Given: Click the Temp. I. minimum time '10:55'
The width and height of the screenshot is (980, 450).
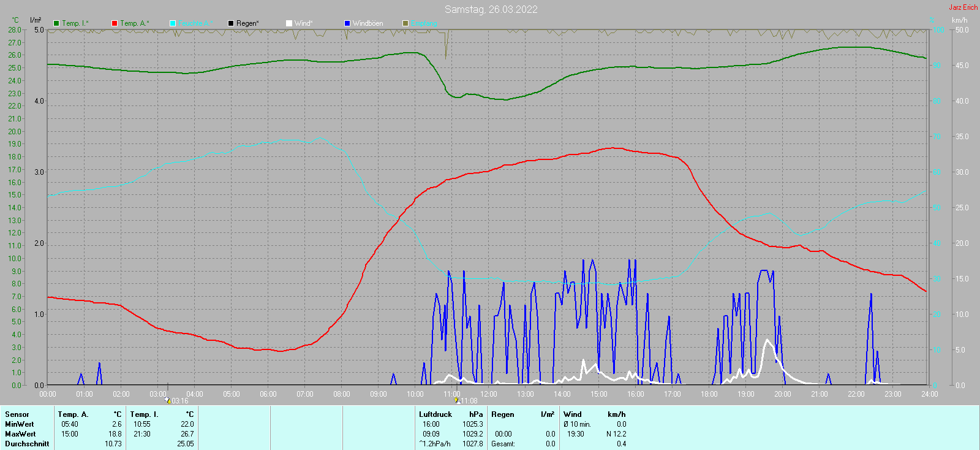Looking at the screenshot, I should 142,424.
